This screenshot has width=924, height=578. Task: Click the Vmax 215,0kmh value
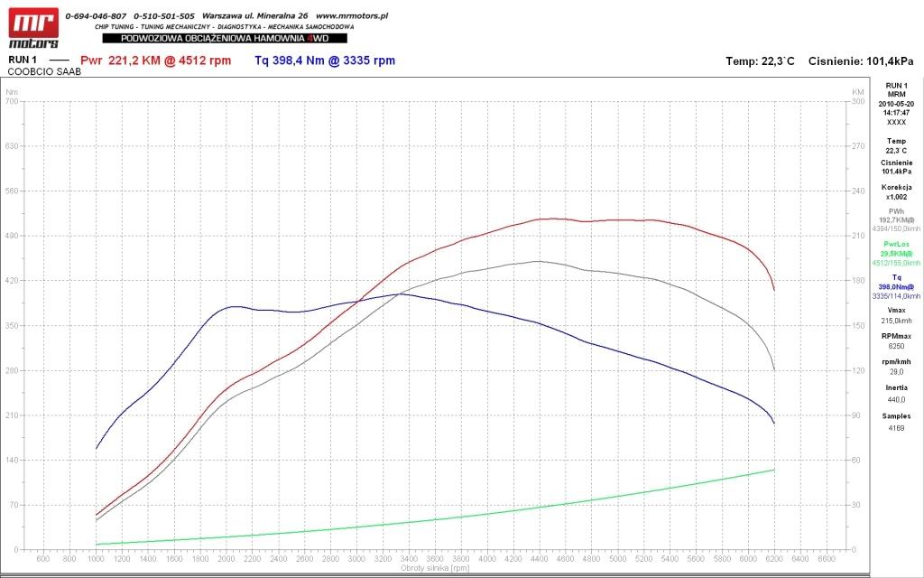pos(896,315)
